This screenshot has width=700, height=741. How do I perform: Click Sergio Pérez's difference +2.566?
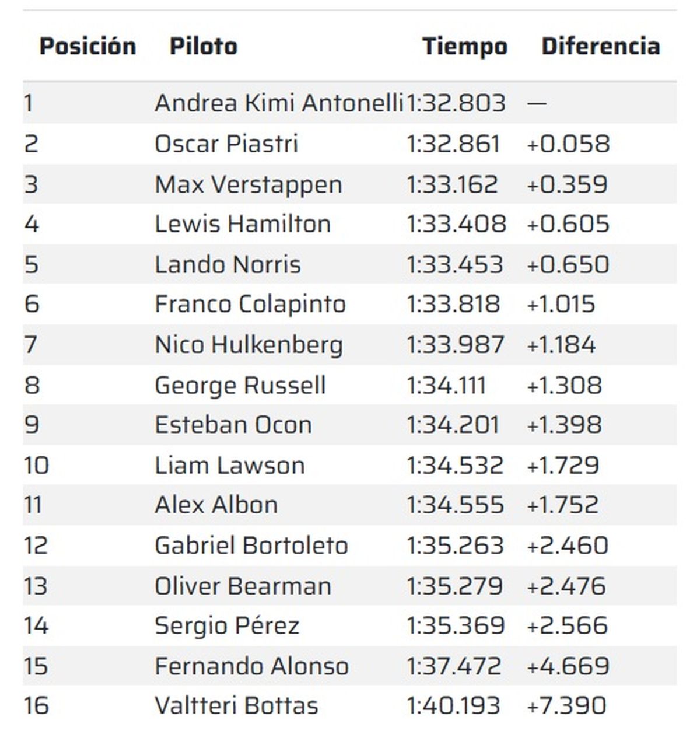[567, 625]
